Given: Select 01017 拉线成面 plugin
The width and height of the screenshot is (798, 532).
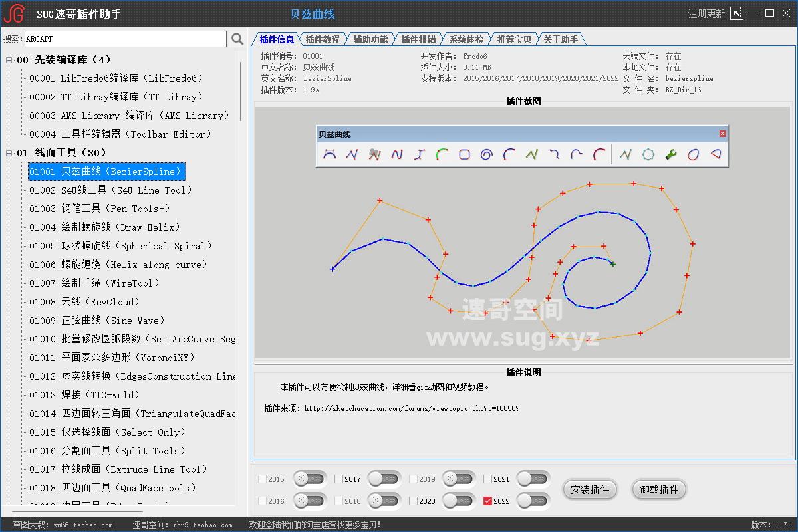Looking at the screenshot, I should click(x=118, y=469).
